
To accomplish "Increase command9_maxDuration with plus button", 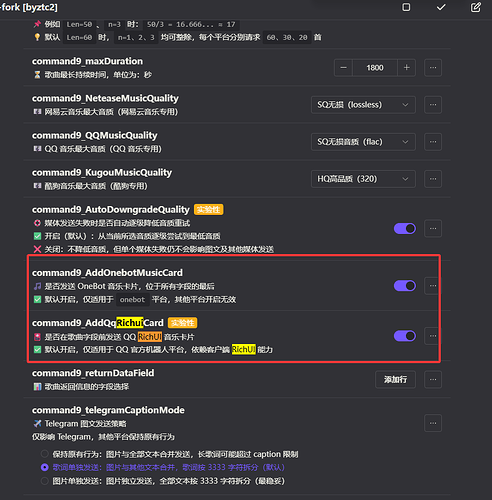I will (406, 68).
